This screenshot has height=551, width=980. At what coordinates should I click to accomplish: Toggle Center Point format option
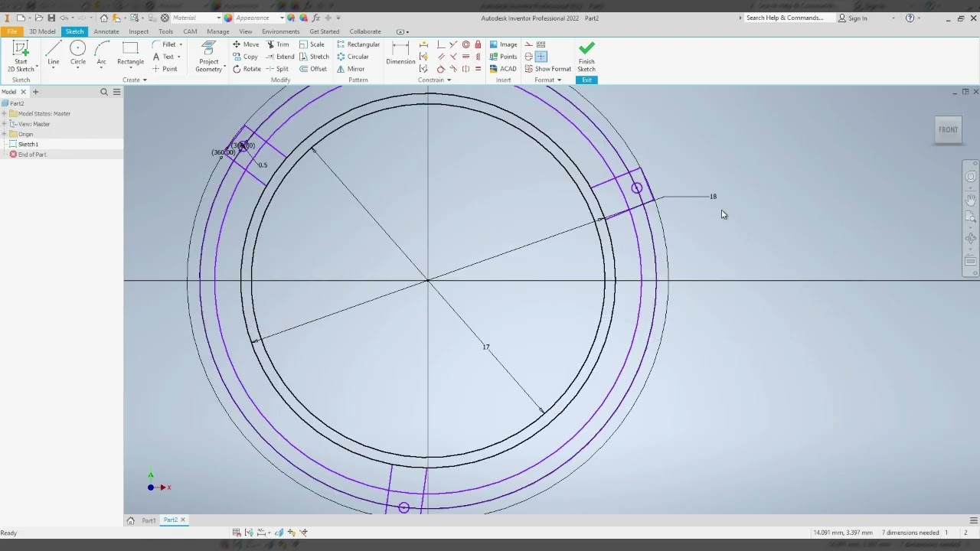click(541, 57)
